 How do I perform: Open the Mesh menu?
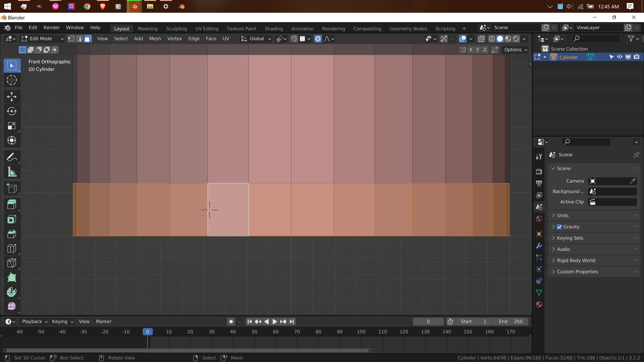point(155,39)
